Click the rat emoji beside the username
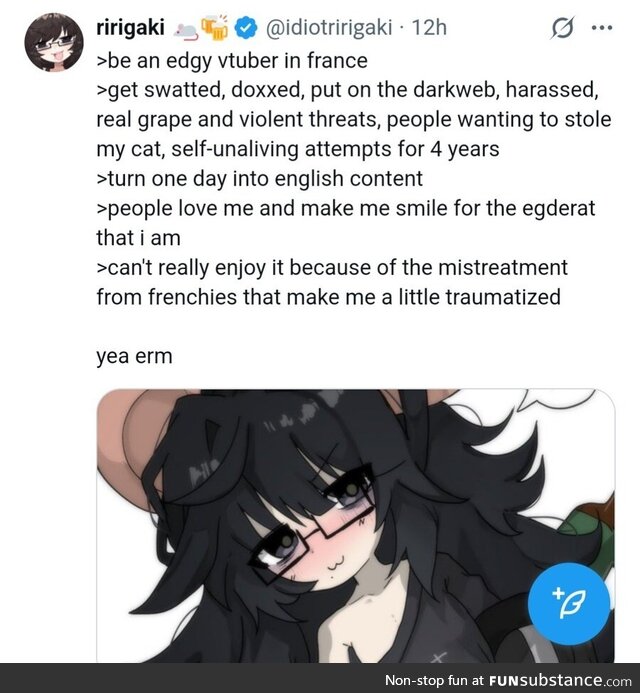The height and width of the screenshot is (693, 640). point(186,31)
